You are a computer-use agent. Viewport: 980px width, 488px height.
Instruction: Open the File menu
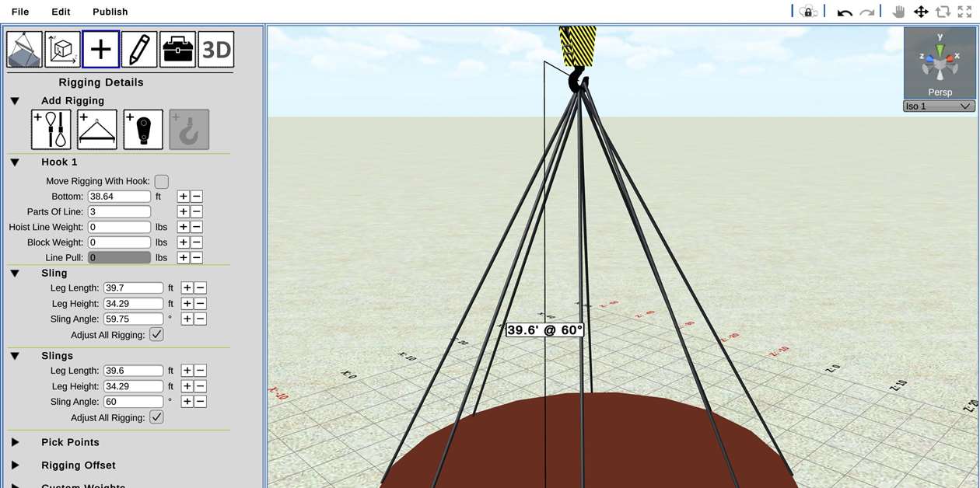[x=20, y=12]
